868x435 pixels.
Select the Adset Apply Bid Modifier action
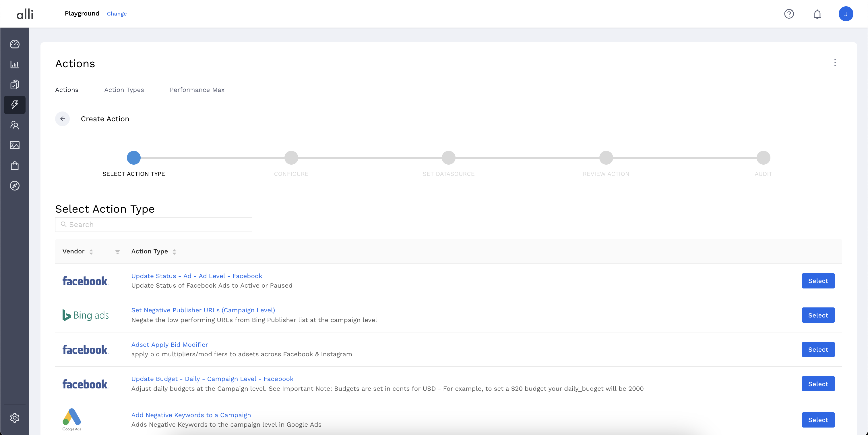[x=818, y=349]
